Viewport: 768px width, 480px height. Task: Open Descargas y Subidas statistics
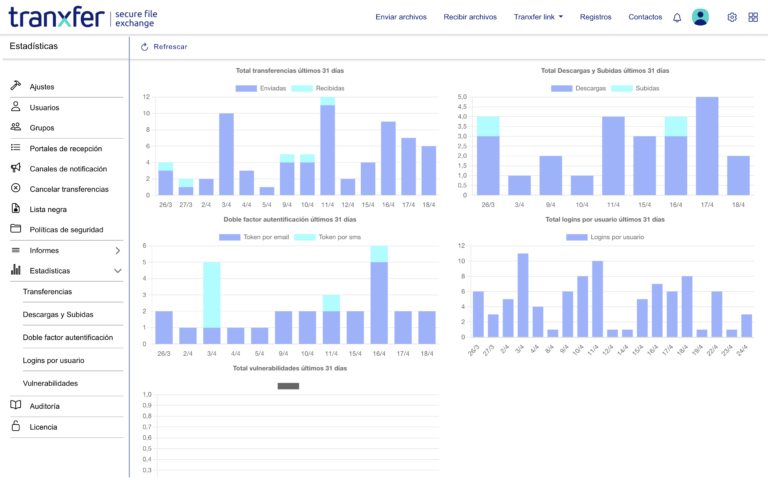click(58, 314)
